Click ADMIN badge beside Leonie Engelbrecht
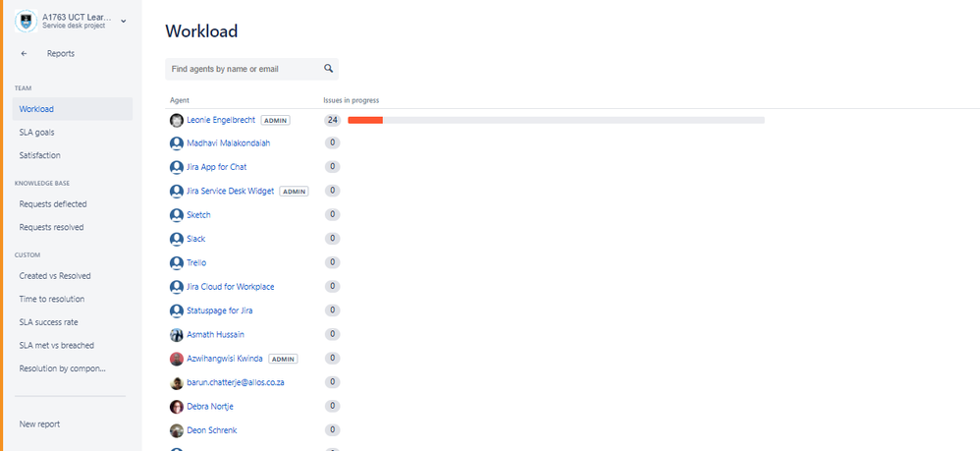The width and height of the screenshot is (980, 451). 276,120
